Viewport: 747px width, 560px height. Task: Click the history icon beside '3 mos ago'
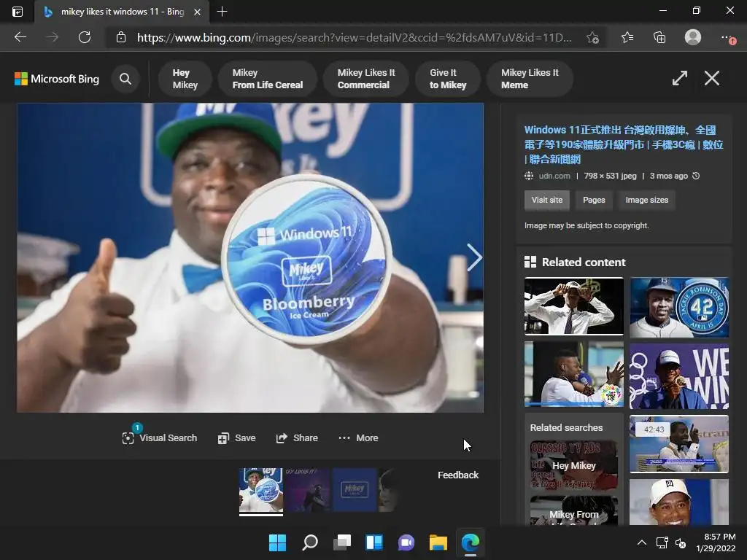[696, 176]
